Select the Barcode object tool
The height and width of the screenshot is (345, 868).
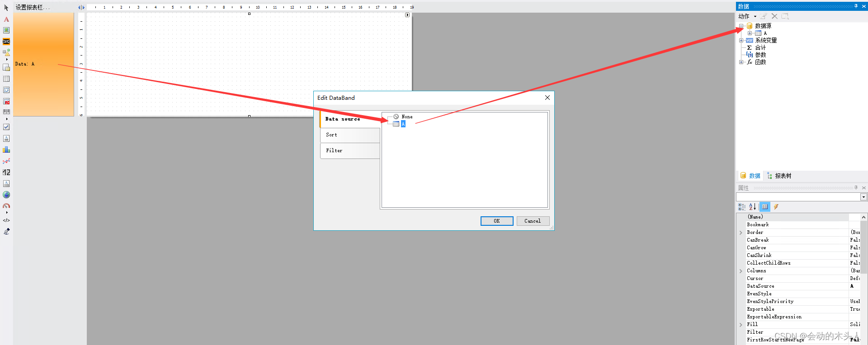point(6,112)
